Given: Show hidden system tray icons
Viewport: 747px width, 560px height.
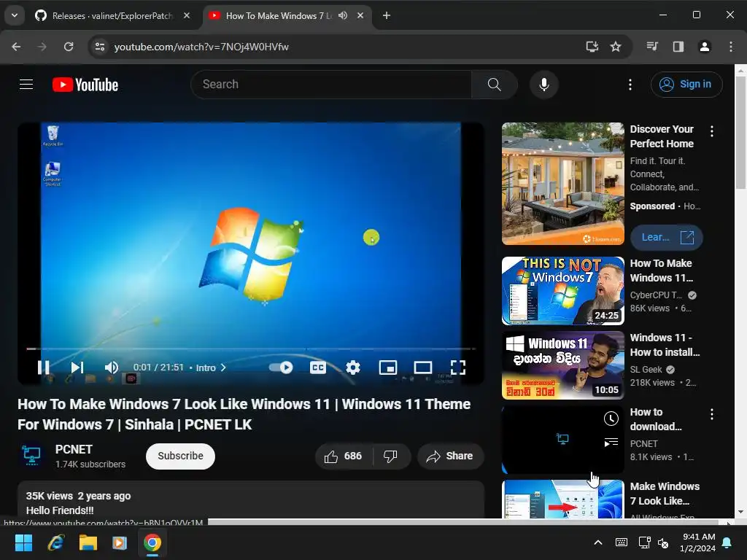Looking at the screenshot, I should [598, 542].
